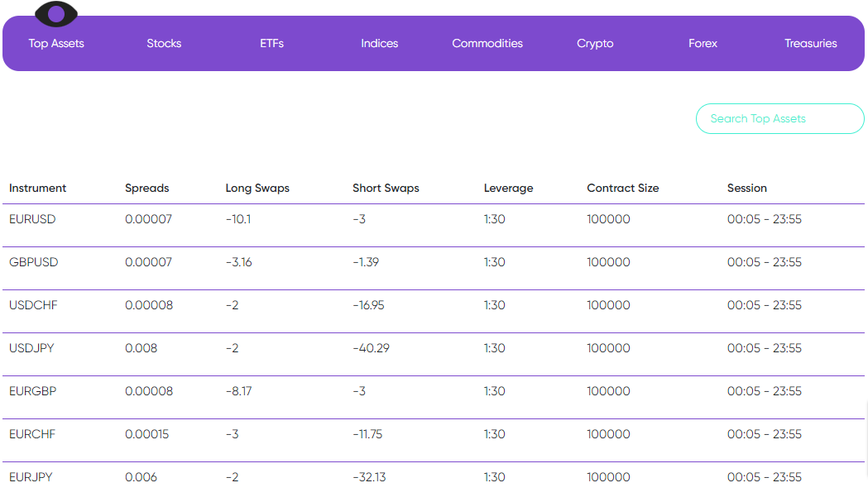Show the Indices tab
Image resolution: width=868 pixels, height=497 pixels.
379,43
